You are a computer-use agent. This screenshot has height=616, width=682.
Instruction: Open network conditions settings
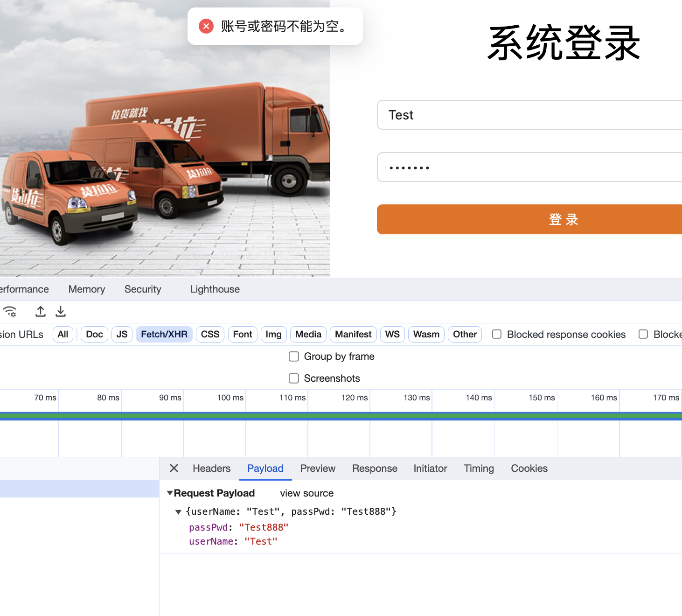[x=10, y=311]
